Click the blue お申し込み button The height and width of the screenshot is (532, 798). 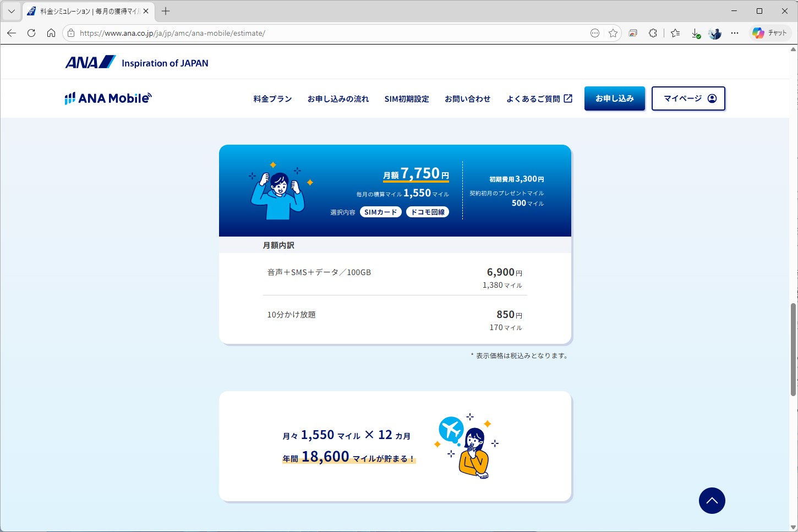point(615,98)
